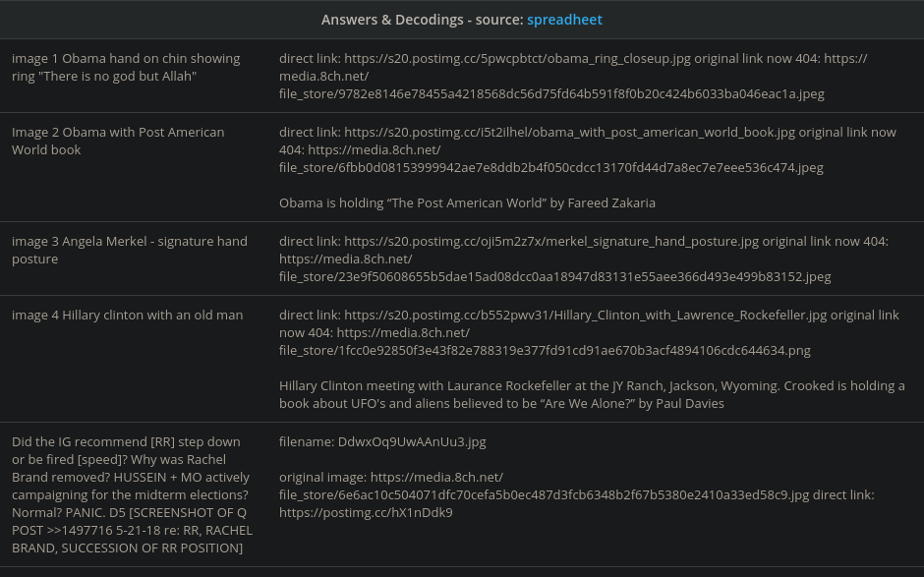
Task: Click the file_store/1fcc0e9285 png link text
Action: coord(545,350)
